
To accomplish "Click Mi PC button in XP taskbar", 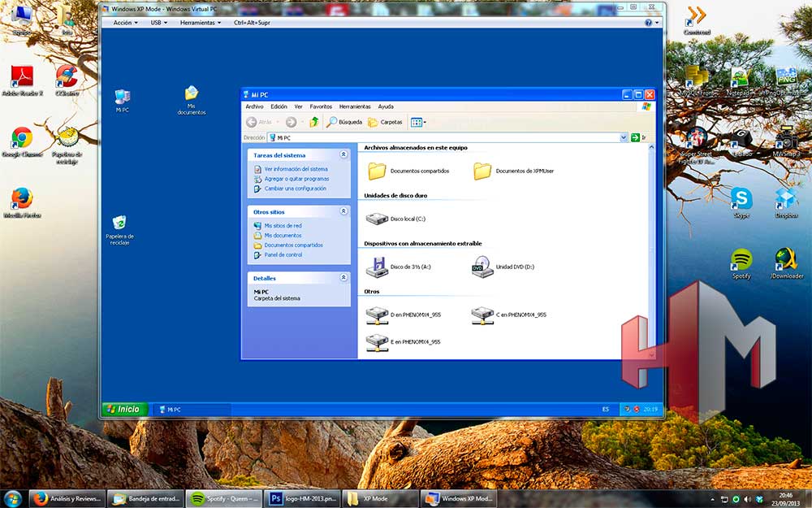I will (192, 410).
